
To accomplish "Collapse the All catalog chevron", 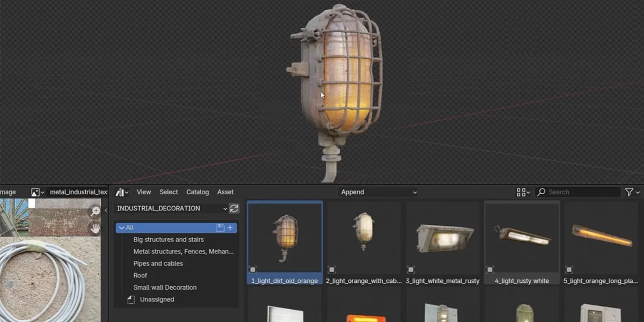I will pyautogui.click(x=122, y=228).
